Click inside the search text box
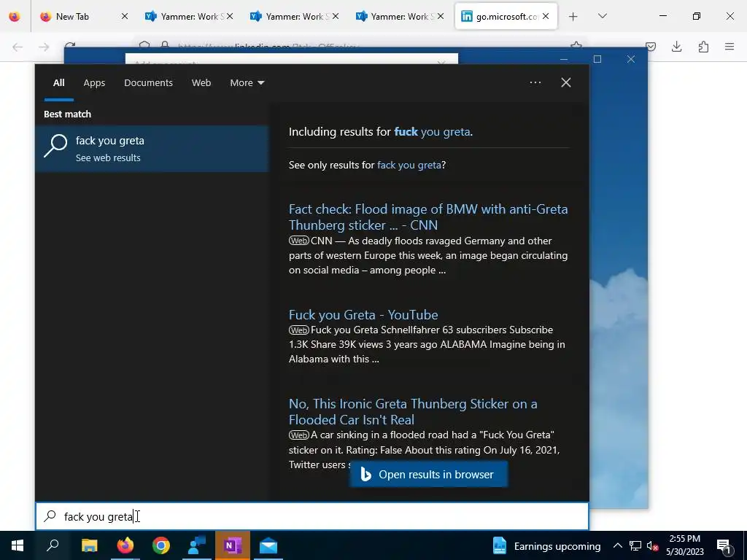The width and height of the screenshot is (747, 560). pyautogui.click(x=312, y=517)
